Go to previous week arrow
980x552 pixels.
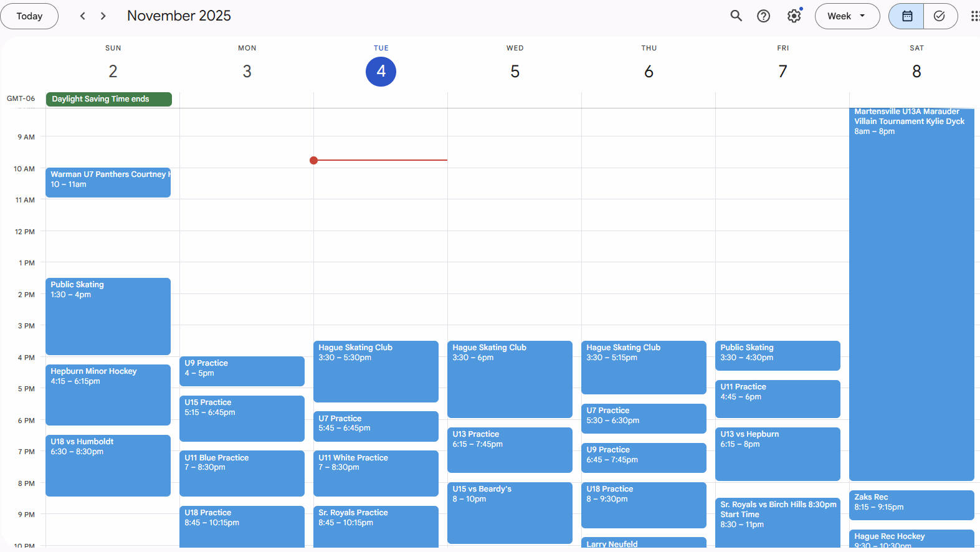click(x=83, y=16)
